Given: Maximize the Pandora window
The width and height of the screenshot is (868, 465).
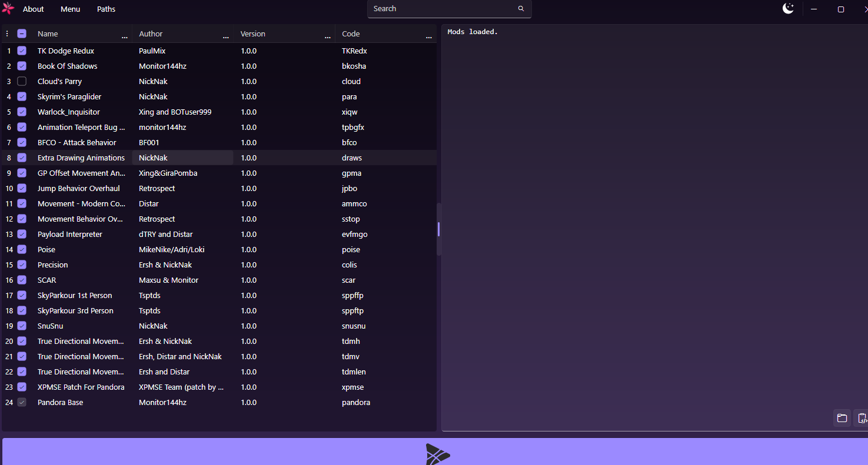Looking at the screenshot, I should (x=841, y=9).
